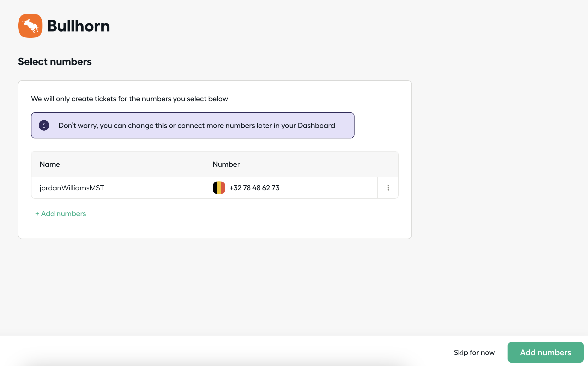The width and height of the screenshot is (588, 366).
Task: Click the green '+ Add numbers' link
Action: (61, 213)
